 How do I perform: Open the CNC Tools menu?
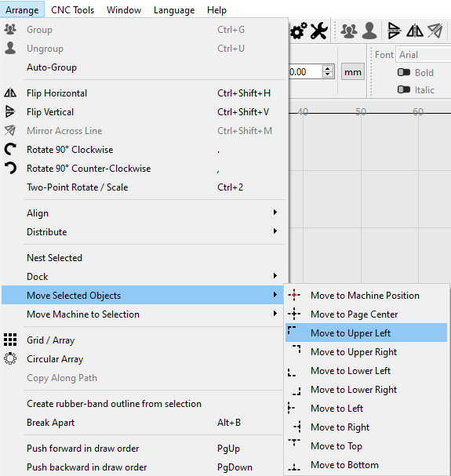[x=73, y=10]
